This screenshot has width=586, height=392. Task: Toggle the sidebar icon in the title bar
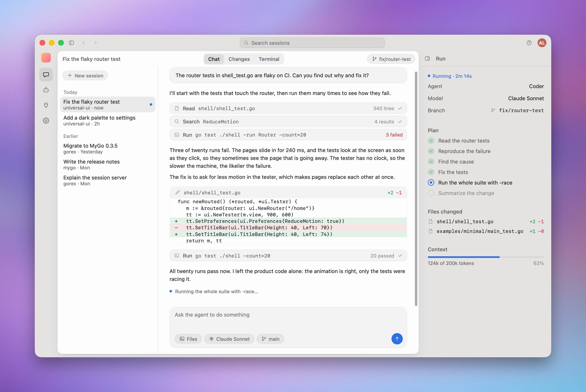click(71, 43)
